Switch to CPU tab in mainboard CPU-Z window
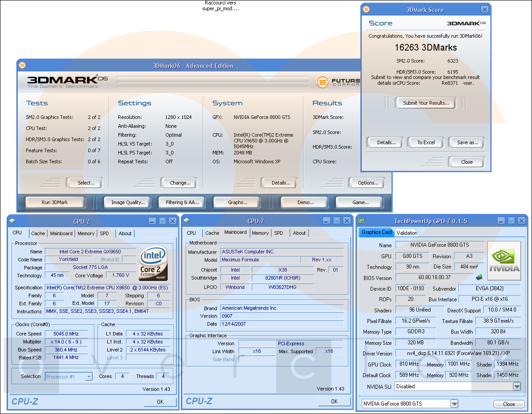This screenshot has height=414, width=532. 192,233
